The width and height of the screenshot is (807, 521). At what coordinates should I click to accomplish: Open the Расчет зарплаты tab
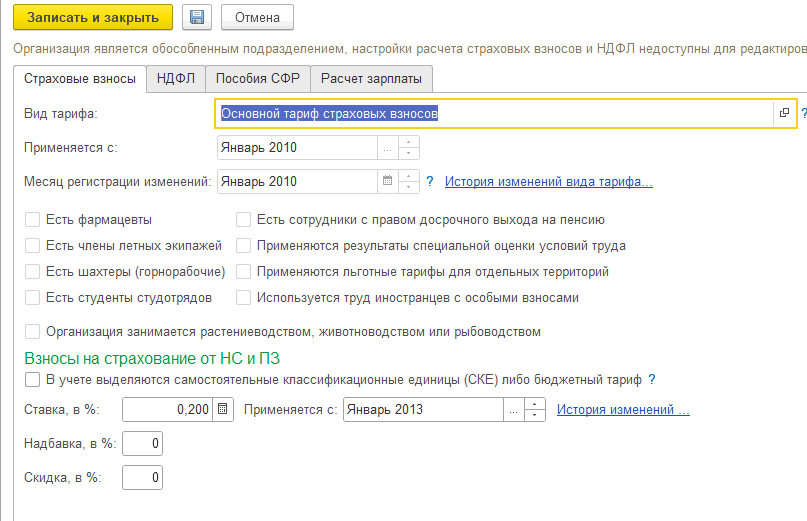pyautogui.click(x=372, y=78)
